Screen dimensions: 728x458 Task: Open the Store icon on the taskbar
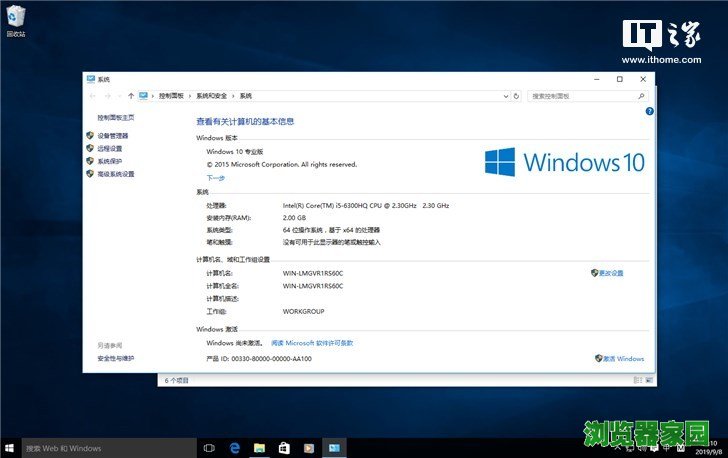coord(284,448)
